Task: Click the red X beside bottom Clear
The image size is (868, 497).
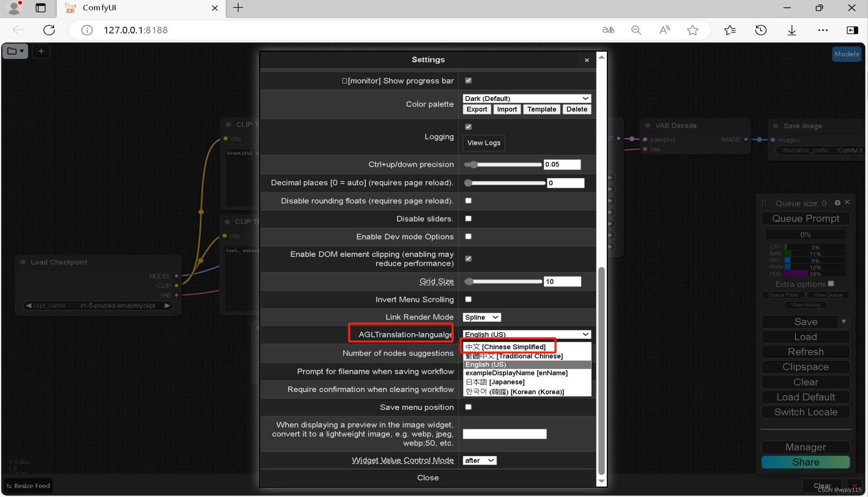Action: [855, 486]
